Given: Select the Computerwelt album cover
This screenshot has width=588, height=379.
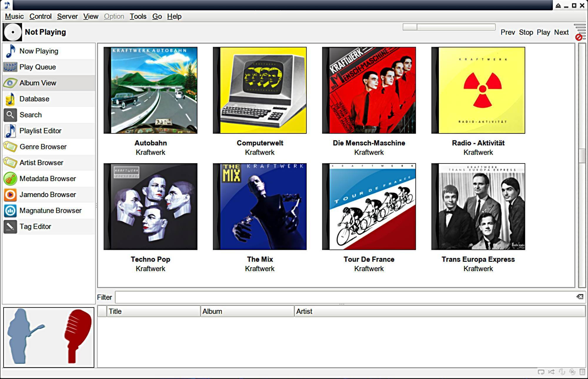Looking at the screenshot, I should (260, 90).
